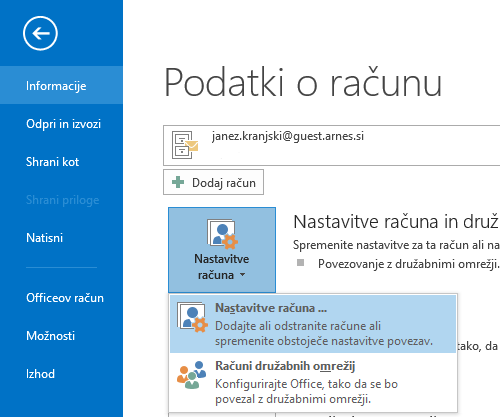Click the social network people icon in the dropdown
Viewport: 500px width, 417px height.
[x=192, y=375]
